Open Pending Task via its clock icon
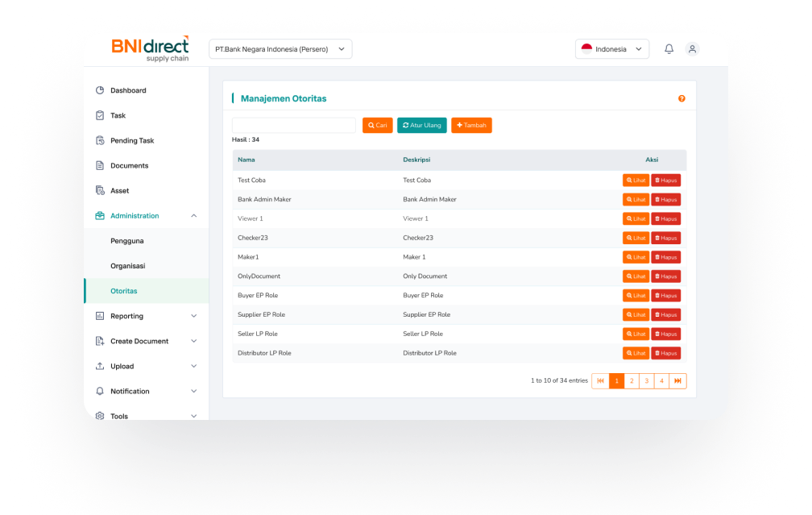This screenshot has width=812, height=515. pos(101,140)
